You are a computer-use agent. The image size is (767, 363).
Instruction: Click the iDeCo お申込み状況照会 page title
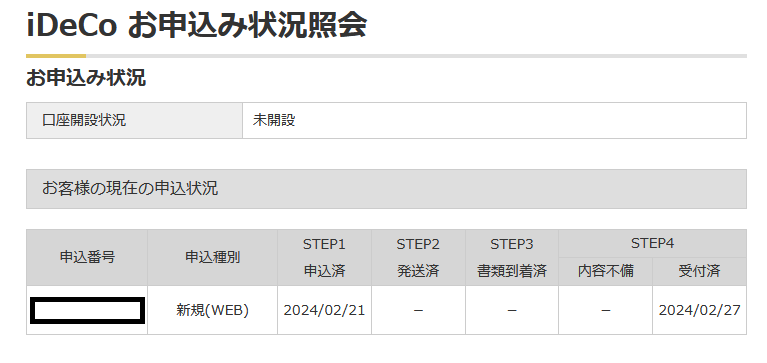point(196,26)
